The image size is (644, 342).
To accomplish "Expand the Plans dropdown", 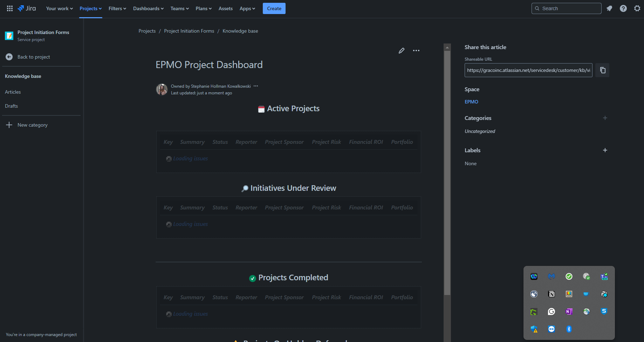I will pyautogui.click(x=204, y=8).
